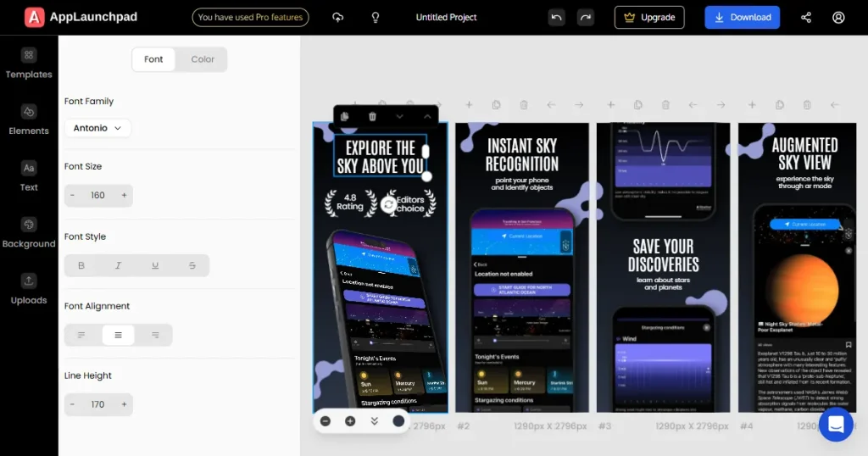This screenshot has width=868, height=456.
Task: Toggle strikethrough font style
Action: (x=192, y=265)
